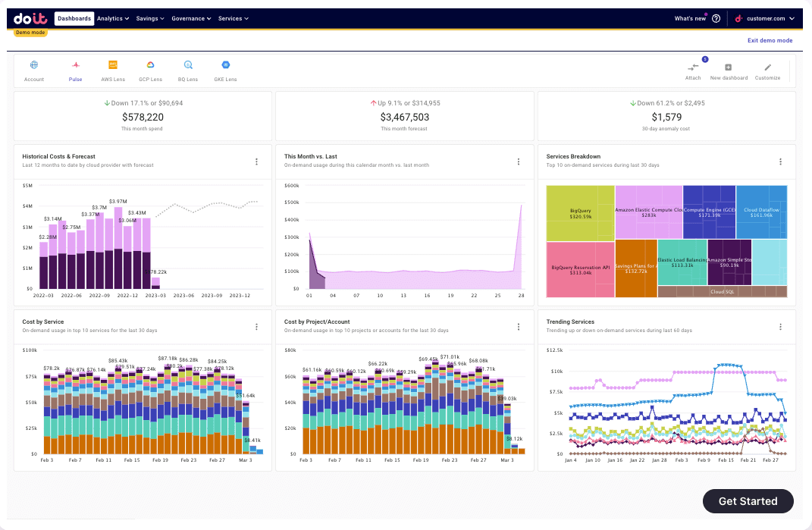The width and height of the screenshot is (812, 530).
Task: Open the Account dashboard icon
Action: pos(34,66)
